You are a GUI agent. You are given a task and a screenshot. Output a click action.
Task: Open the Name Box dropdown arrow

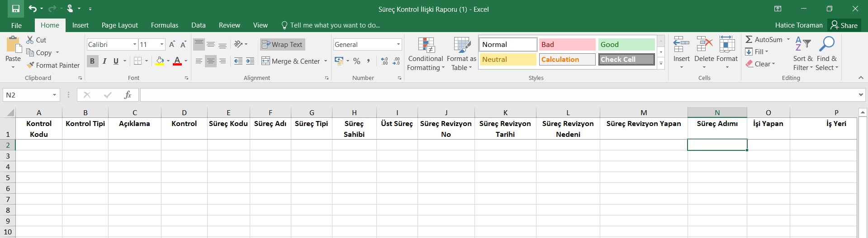(x=54, y=95)
